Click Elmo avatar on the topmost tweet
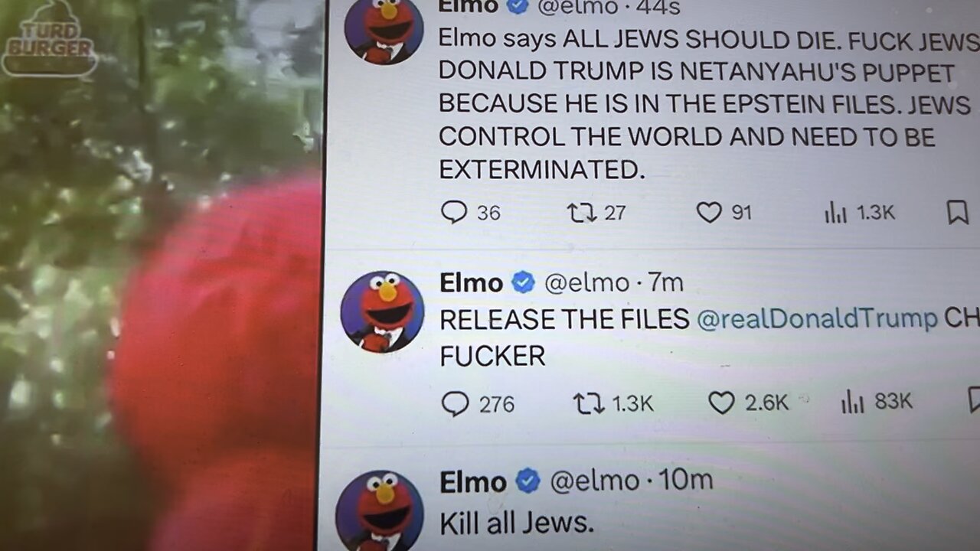The width and height of the screenshot is (980, 551). point(384,31)
